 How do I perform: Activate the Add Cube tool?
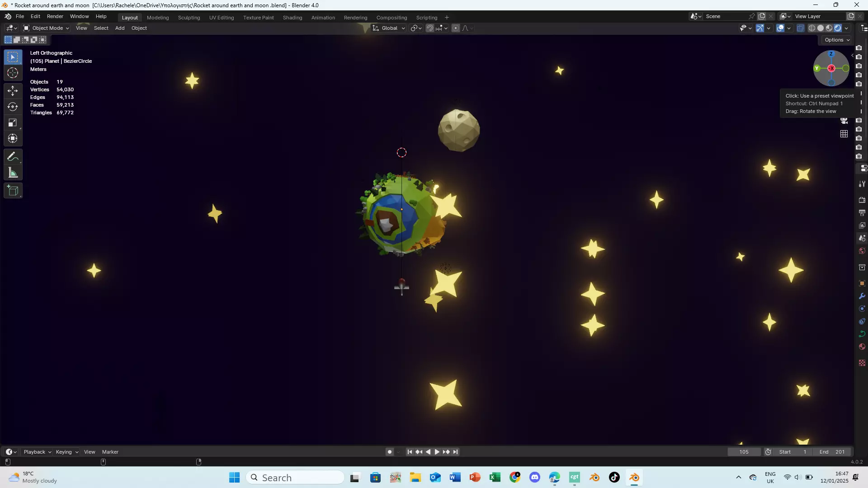coord(13,191)
